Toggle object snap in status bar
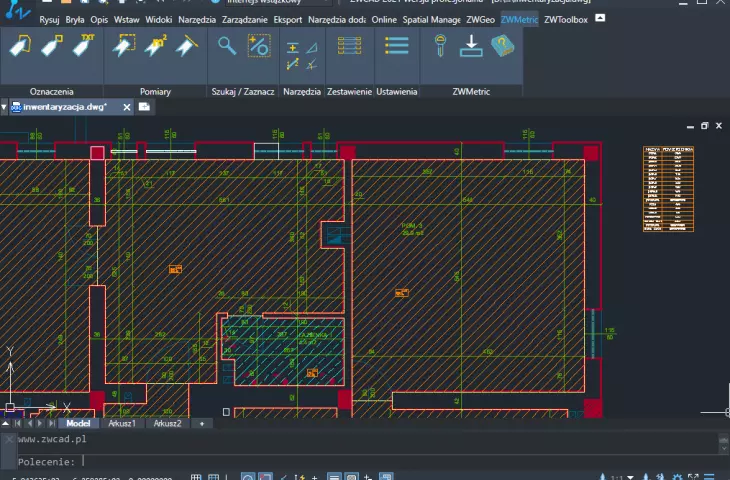730x480 pixels. click(265, 476)
